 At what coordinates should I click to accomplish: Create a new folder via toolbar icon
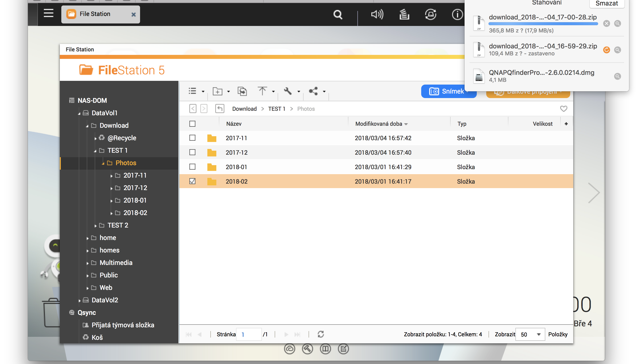pos(218,91)
